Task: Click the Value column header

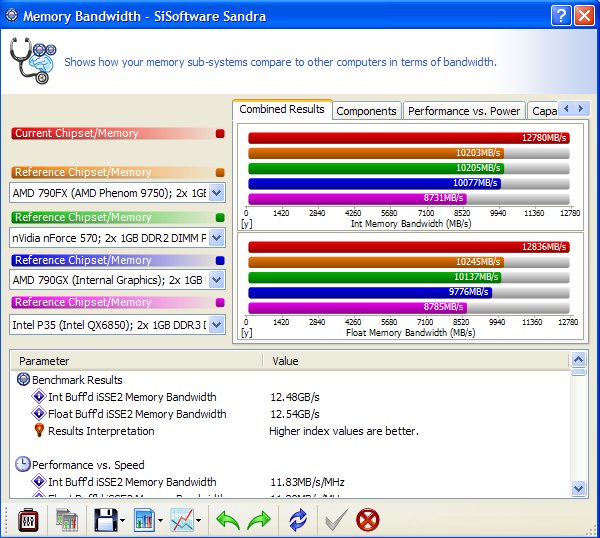Action: tap(416, 361)
